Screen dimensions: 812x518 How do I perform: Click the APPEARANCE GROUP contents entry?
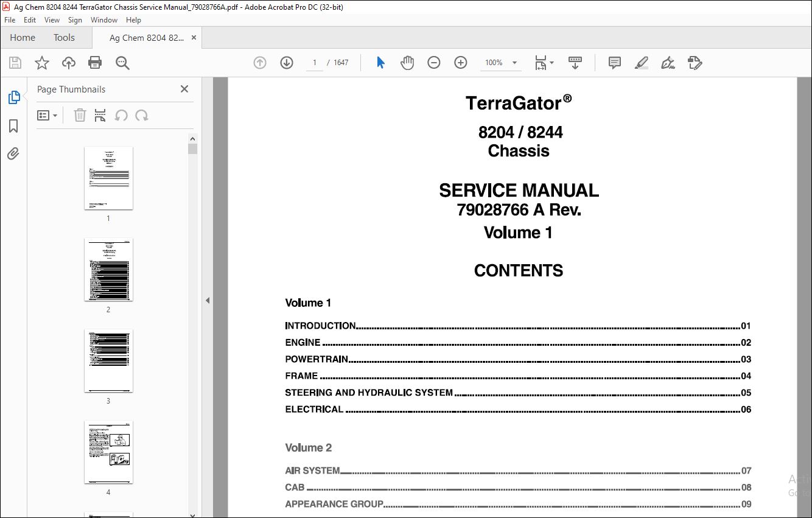518,504
